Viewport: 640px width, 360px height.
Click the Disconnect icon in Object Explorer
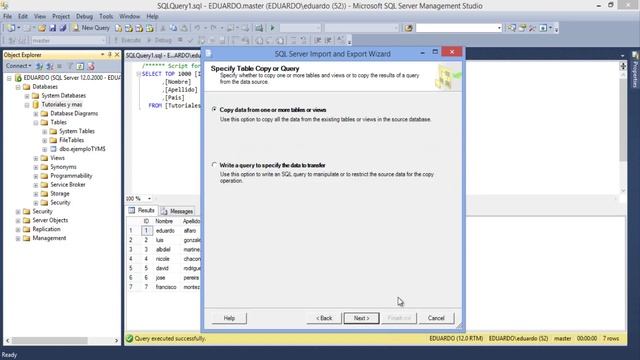click(49, 66)
